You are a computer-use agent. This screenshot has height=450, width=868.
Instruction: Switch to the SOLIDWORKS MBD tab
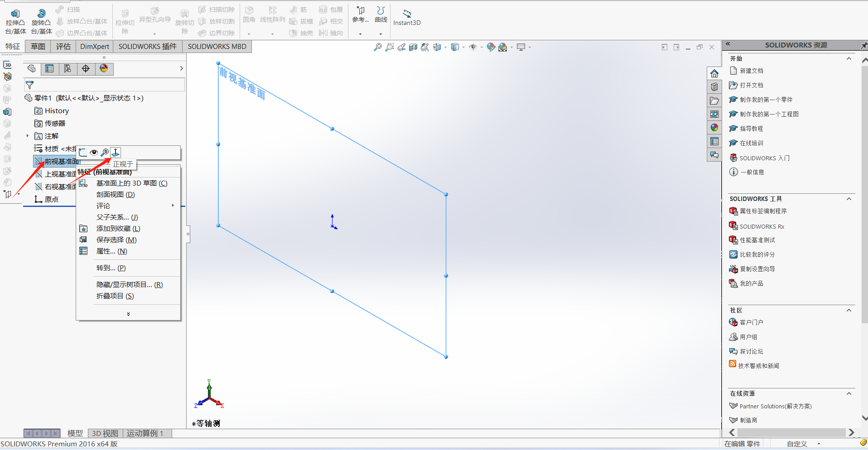[217, 46]
